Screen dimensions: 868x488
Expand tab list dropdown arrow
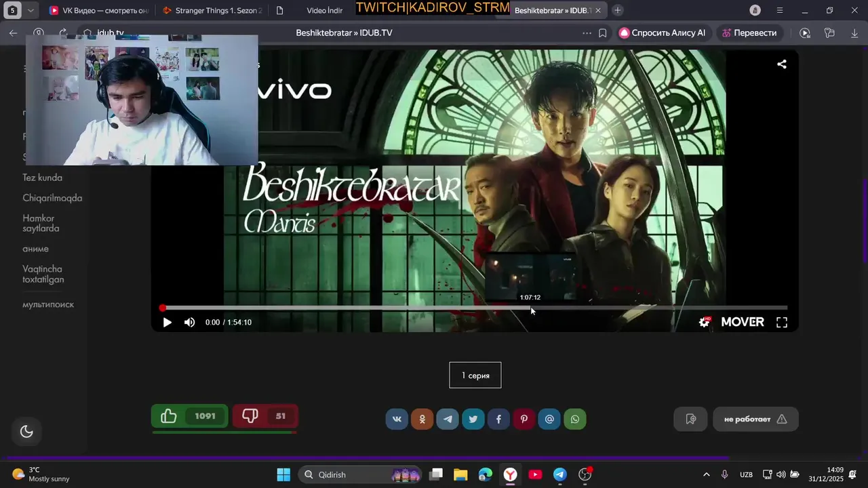pos(32,10)
